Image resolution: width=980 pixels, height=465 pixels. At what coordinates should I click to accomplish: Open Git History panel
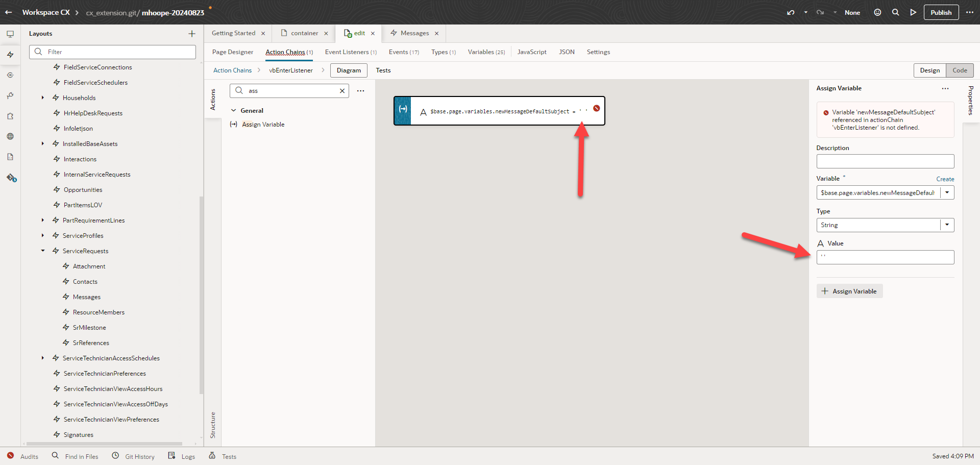tap(133, 456)
